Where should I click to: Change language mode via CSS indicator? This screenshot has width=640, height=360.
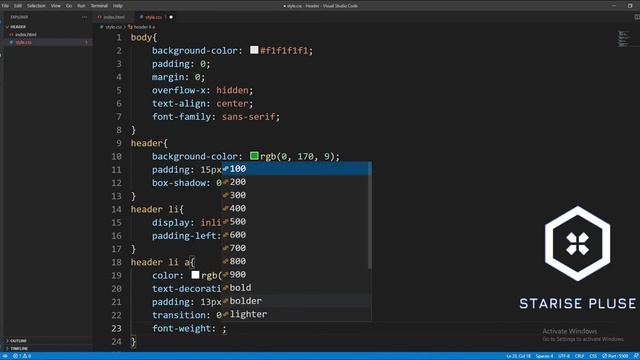pyautogui.click(x=593, y=356)
